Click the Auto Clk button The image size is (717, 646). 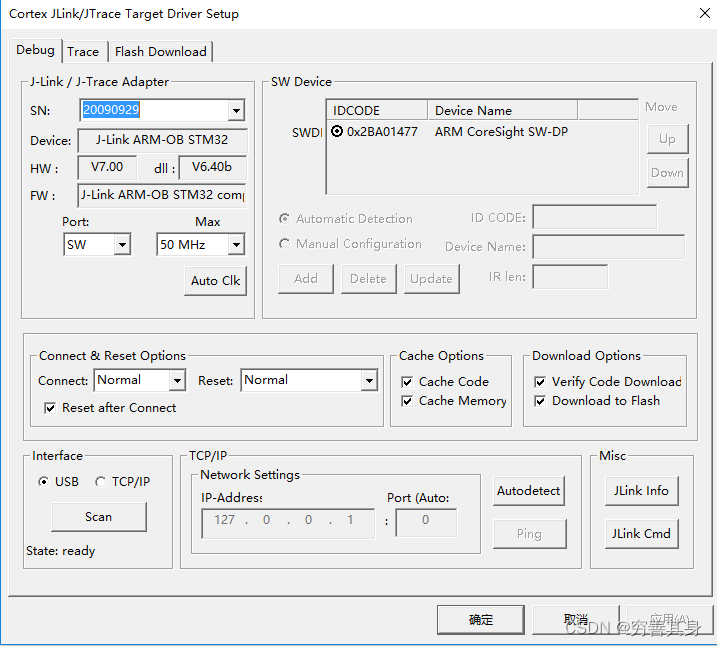[215, 281]
